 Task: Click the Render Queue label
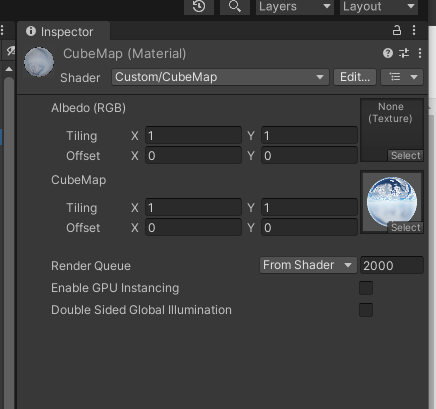click(x=91, y=266)
